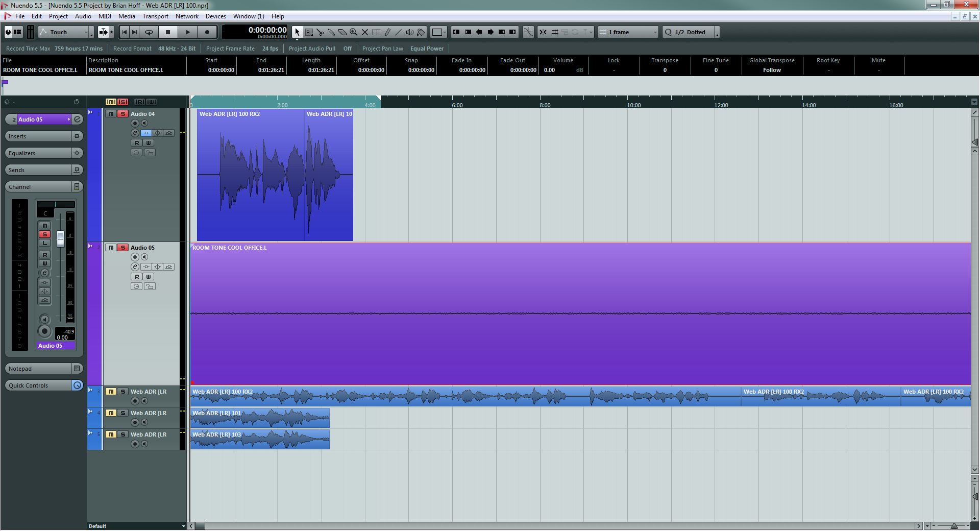Select the Web ADR [LR] 101 clip
This screenshot has height=531, width=980.
click(x=260, y=418)
